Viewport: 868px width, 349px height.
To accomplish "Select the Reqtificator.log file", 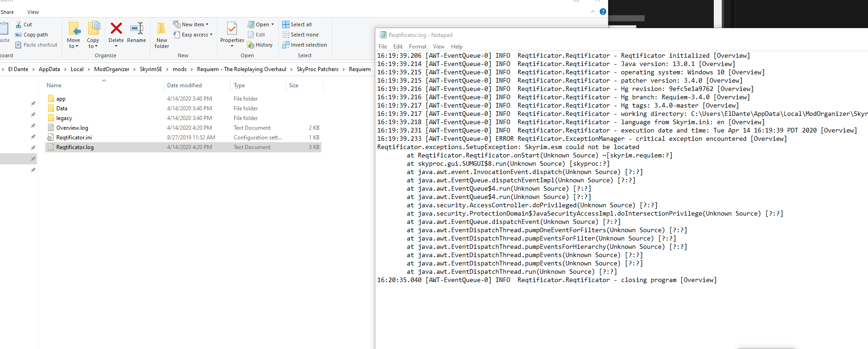I will point(183,147).
